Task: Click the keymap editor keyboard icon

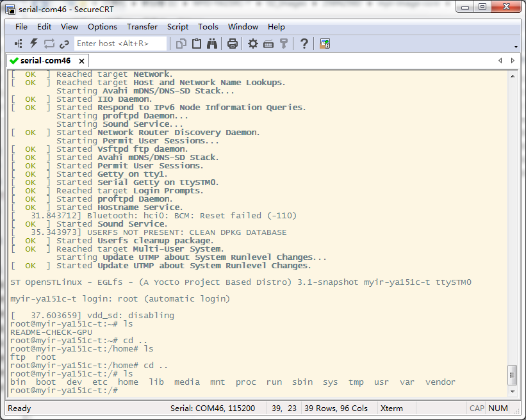Action: [268, 44]
